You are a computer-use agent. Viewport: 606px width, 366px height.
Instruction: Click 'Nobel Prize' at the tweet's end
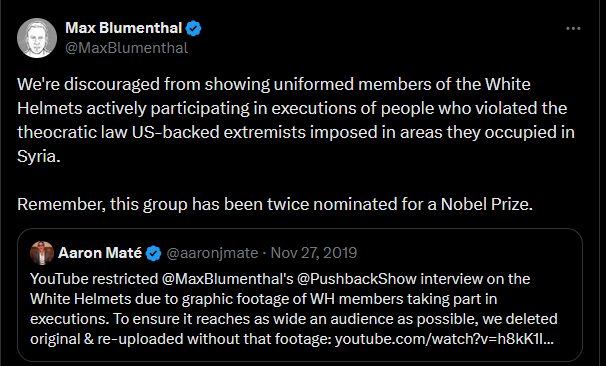pos(487,204)
